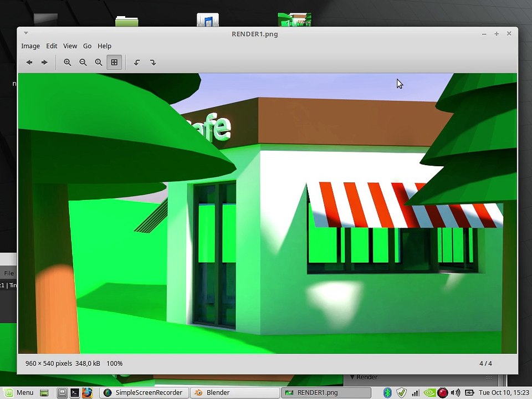The width and height of the screenshot is (532, 399).
Task: Launch the terminal from the panel
Action: [x=74, y=393]
